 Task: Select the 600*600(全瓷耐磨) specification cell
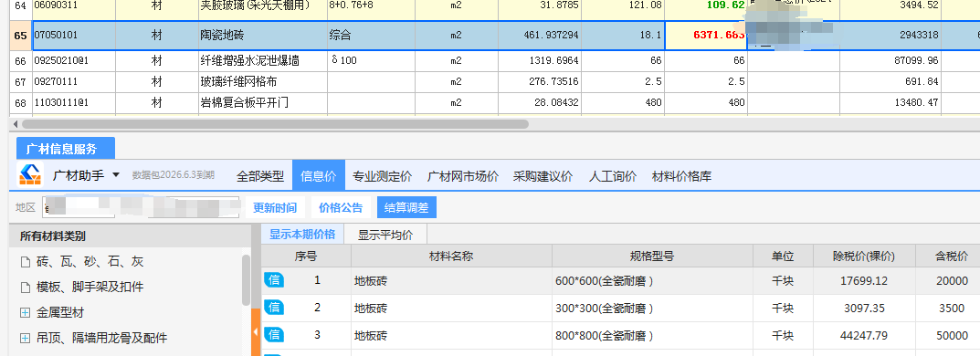coord(652,281)
